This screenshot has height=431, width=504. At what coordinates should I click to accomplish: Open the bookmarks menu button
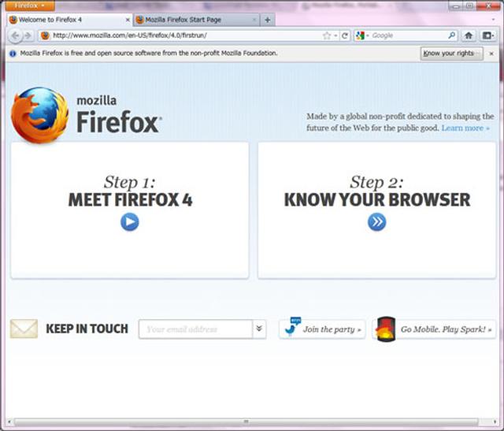tap(487, 35)
